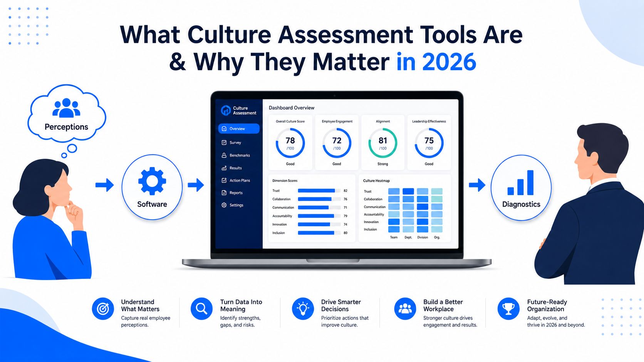This screenshot has height=362, width=644.
Task: Click the Turn Data Into Meaning heading
Action: click(x=241, y=305)
